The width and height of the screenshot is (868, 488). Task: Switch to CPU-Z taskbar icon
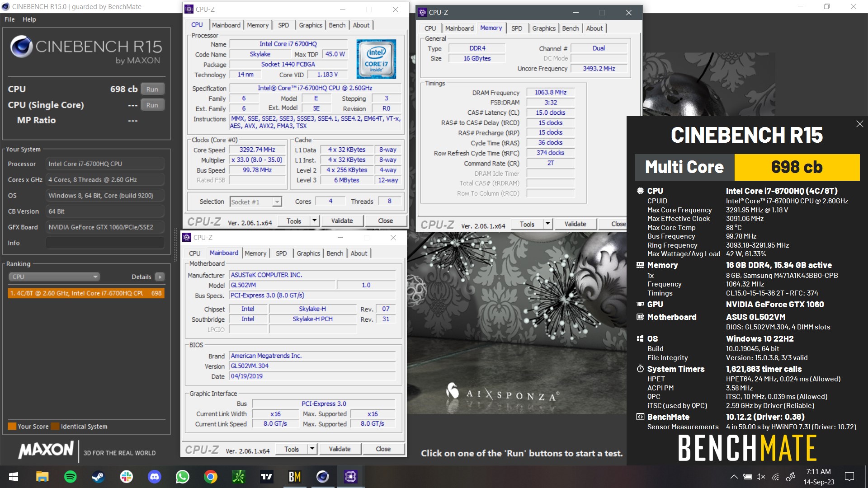click(351, 476)
